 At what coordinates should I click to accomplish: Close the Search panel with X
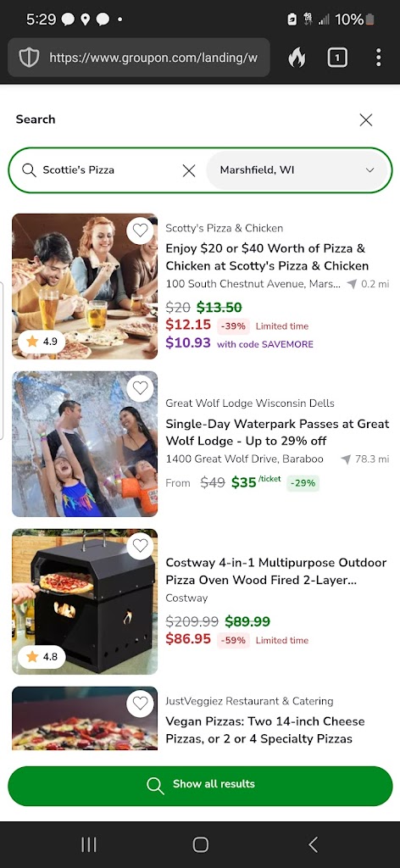(366, 120)
